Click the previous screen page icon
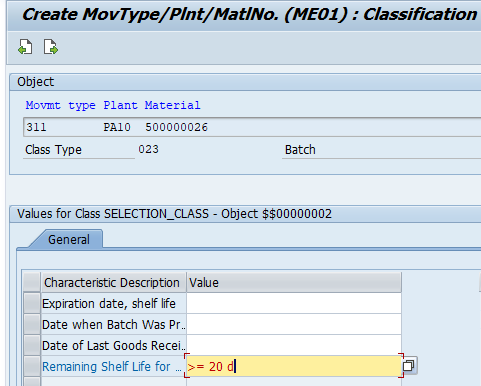The width and height of the screenshot is (481, 386). coord(25,47)
